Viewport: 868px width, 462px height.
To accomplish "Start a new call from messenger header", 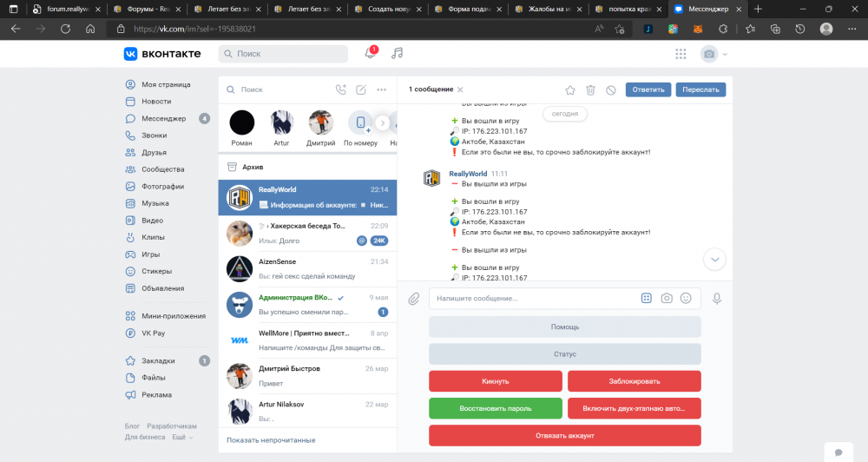I will [x=341, y=89].
